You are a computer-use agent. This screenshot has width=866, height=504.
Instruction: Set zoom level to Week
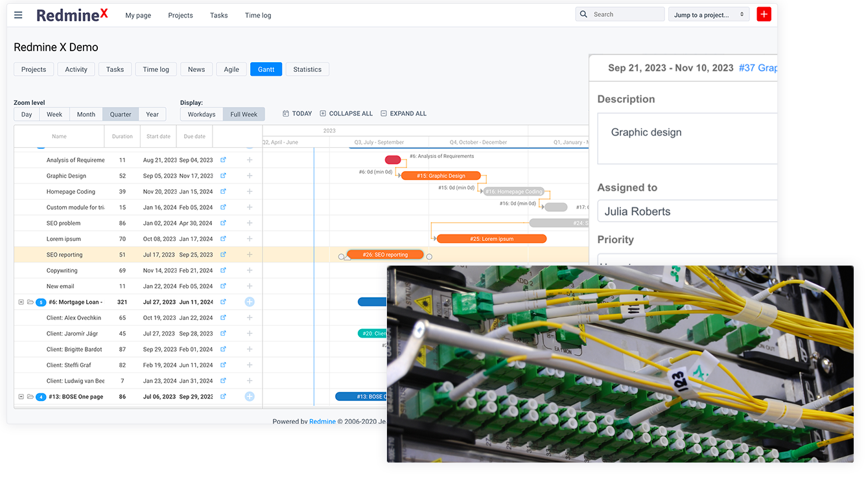click(x=54, y=114)
